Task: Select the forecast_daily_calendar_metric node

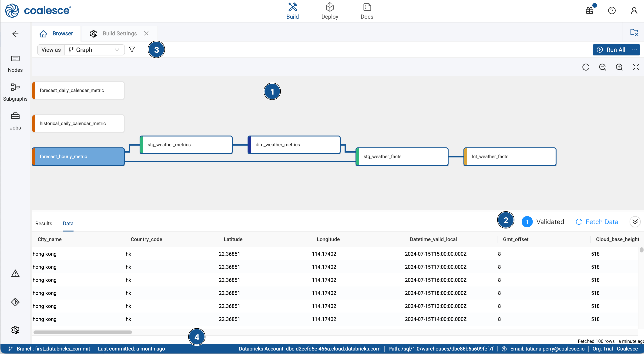Action: click(78, 90)
